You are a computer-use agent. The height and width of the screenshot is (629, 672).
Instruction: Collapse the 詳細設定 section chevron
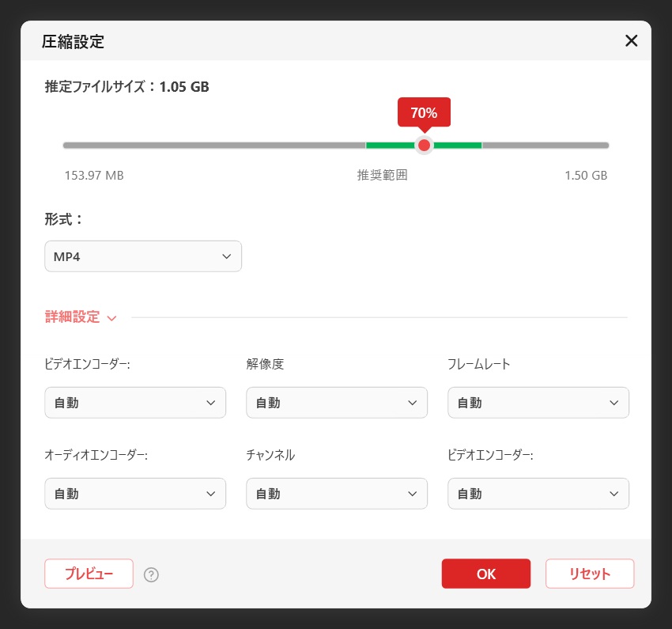[x=111, y=318]
